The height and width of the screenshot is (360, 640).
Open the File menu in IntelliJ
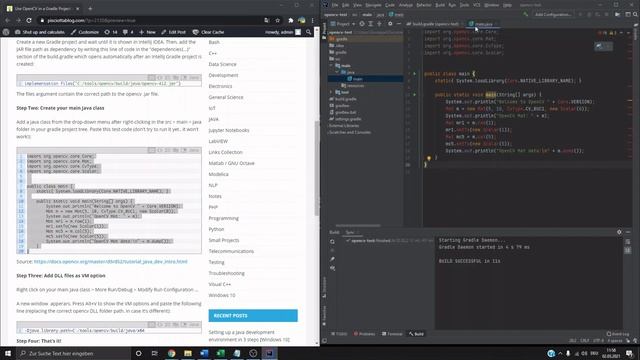click(x=335, y=5)
